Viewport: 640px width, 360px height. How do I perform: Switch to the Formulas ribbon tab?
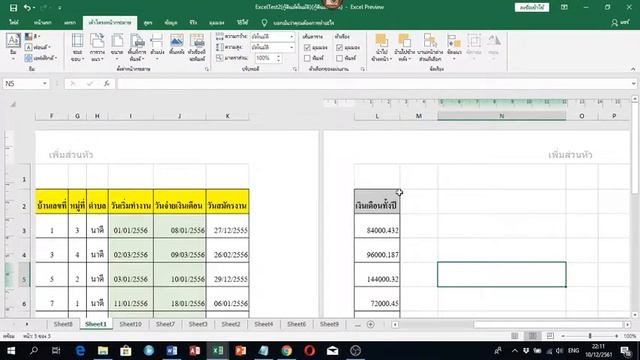[x=148, y=23]
